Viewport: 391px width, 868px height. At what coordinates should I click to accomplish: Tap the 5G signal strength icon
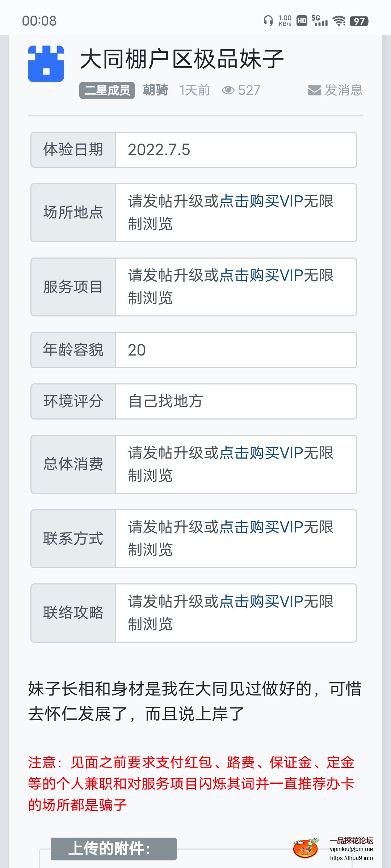tap(320, 21)
